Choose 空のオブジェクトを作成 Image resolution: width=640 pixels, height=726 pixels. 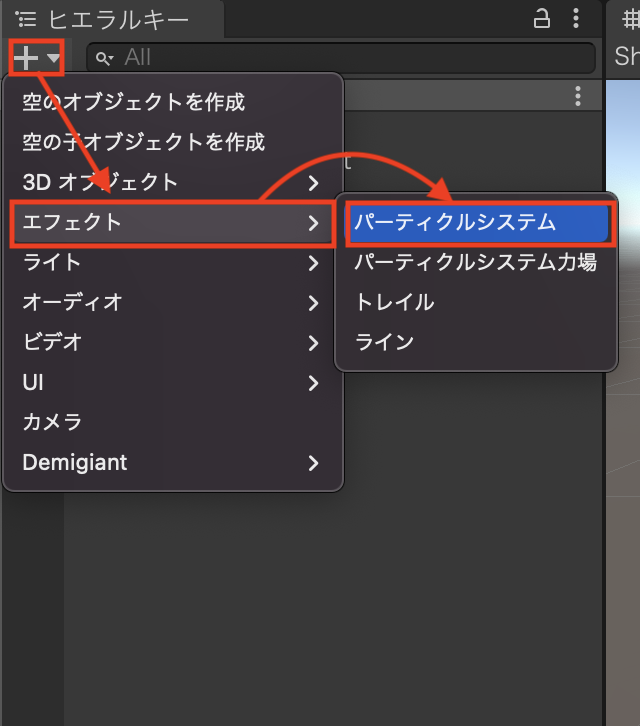point(173,102)
